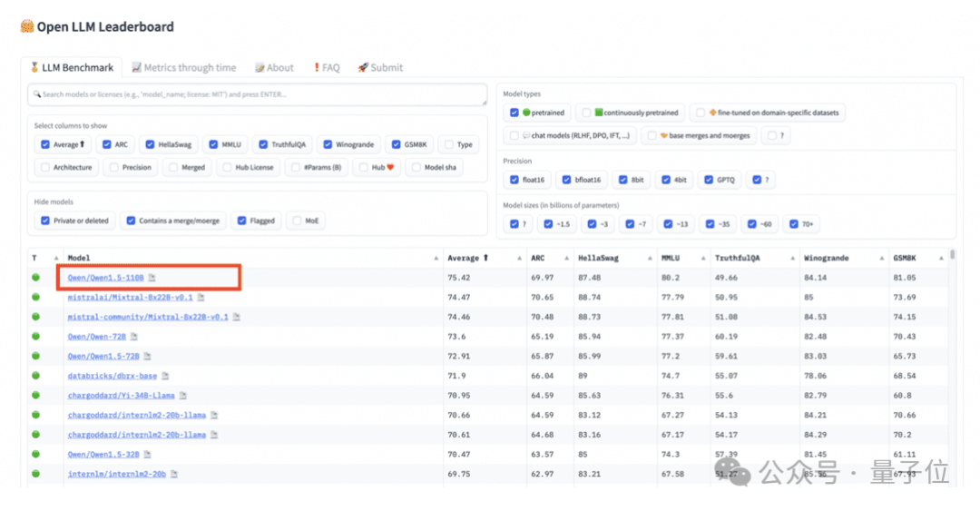Click the magnifier icon in the search box
Screen dimensions: 980x511
37,94
